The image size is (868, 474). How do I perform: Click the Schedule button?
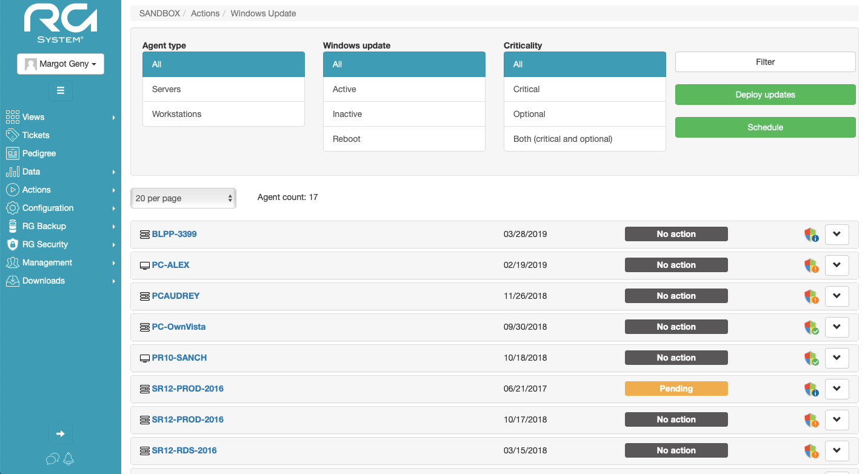point(765,127)
